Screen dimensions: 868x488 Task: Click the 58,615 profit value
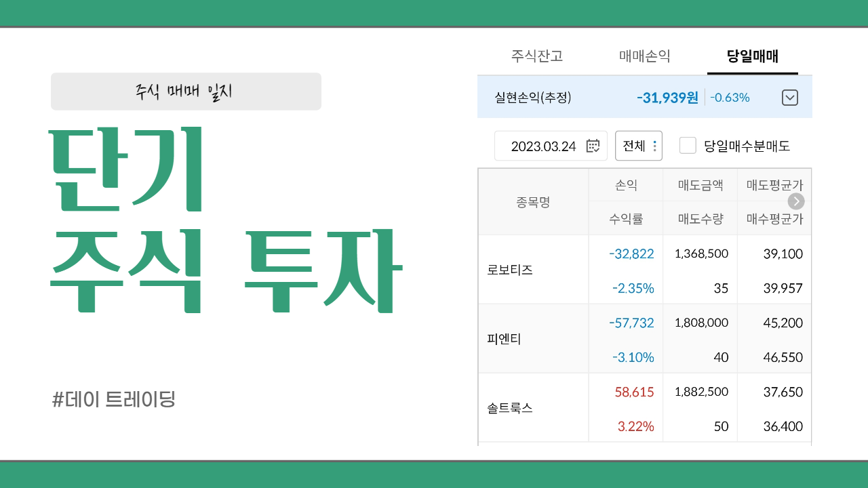(x=634, y=392)
